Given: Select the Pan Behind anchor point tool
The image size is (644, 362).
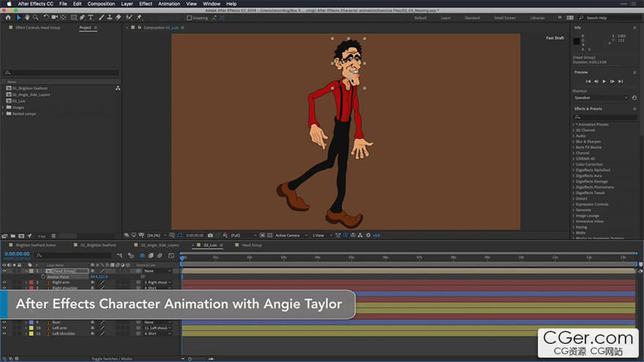Looking at the screenshot, I should (x=63, y=18).
